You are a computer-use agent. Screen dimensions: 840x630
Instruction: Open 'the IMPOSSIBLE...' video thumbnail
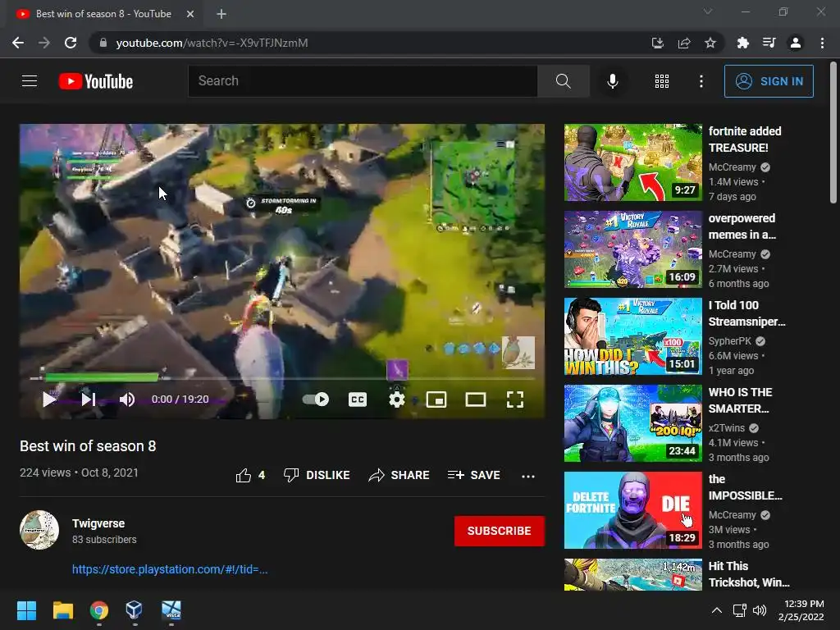point(632,510)
